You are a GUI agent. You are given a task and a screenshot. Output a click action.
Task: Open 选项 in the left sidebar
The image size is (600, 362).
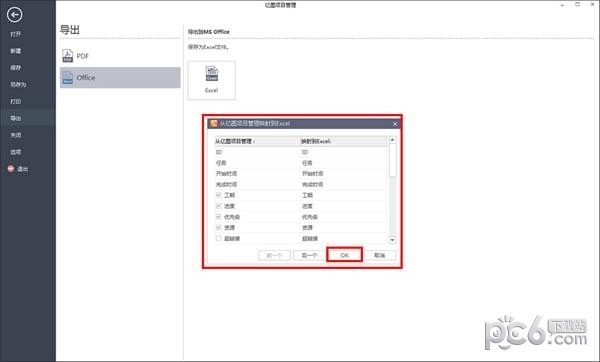tap(16, 152)
